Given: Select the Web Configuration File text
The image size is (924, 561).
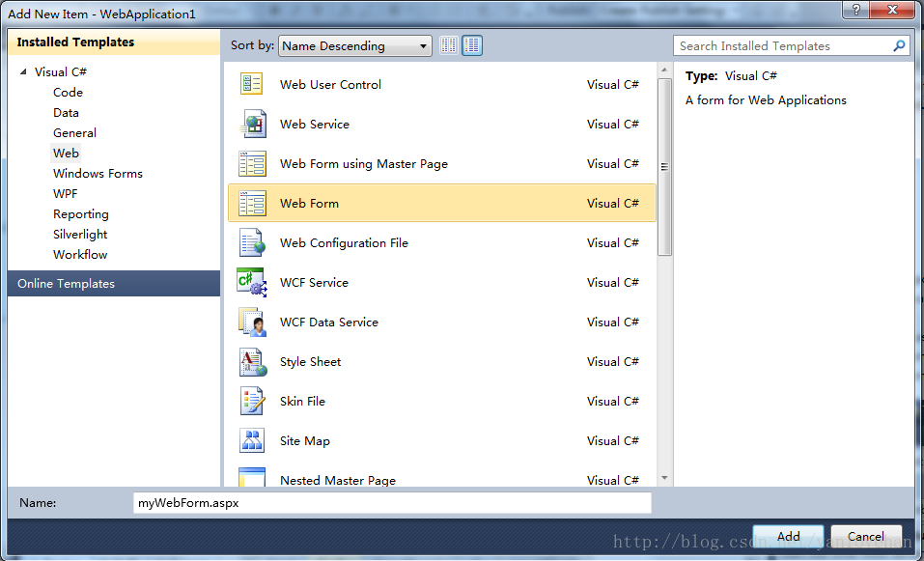Looking at the screenshot, I should [x=344, y=242].
